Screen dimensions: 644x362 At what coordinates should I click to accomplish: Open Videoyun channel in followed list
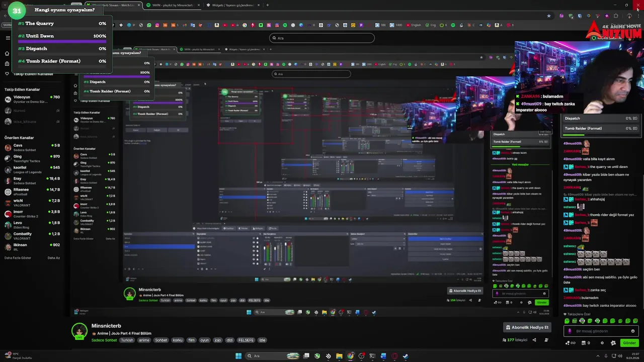click(x=31, y=99)
